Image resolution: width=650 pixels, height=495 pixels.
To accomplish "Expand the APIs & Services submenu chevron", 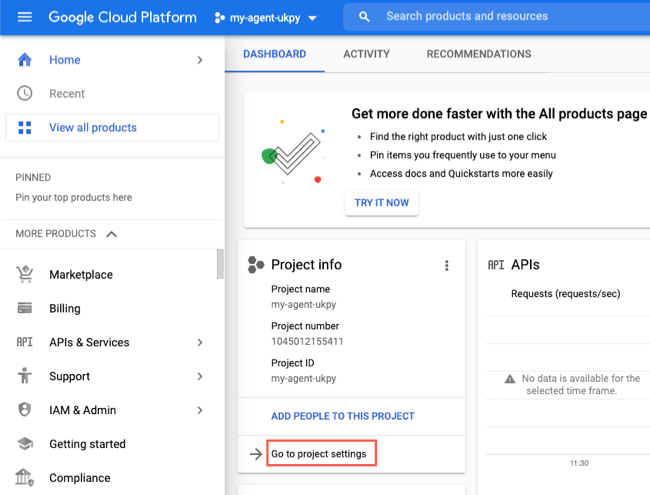I will click(x=200, y=342).
